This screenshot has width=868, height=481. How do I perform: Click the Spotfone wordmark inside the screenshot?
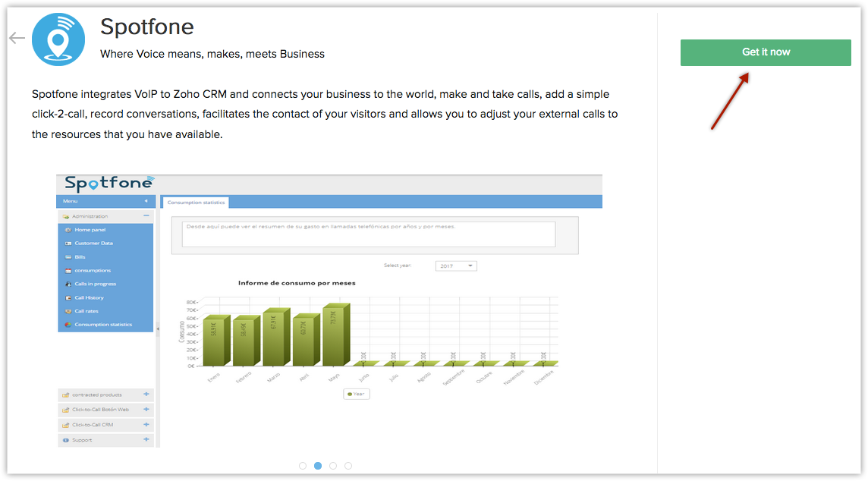point(109,183)
